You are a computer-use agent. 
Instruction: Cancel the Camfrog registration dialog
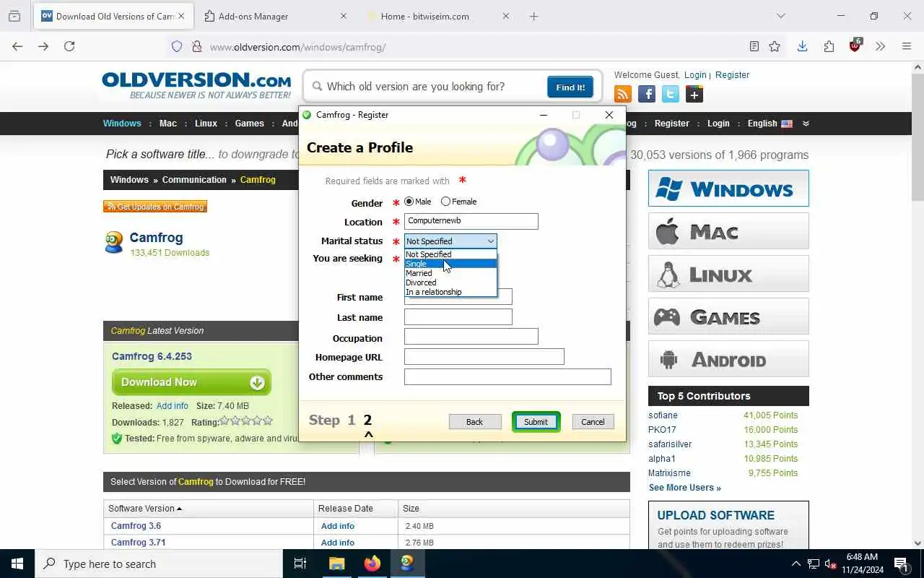(593, 422)
